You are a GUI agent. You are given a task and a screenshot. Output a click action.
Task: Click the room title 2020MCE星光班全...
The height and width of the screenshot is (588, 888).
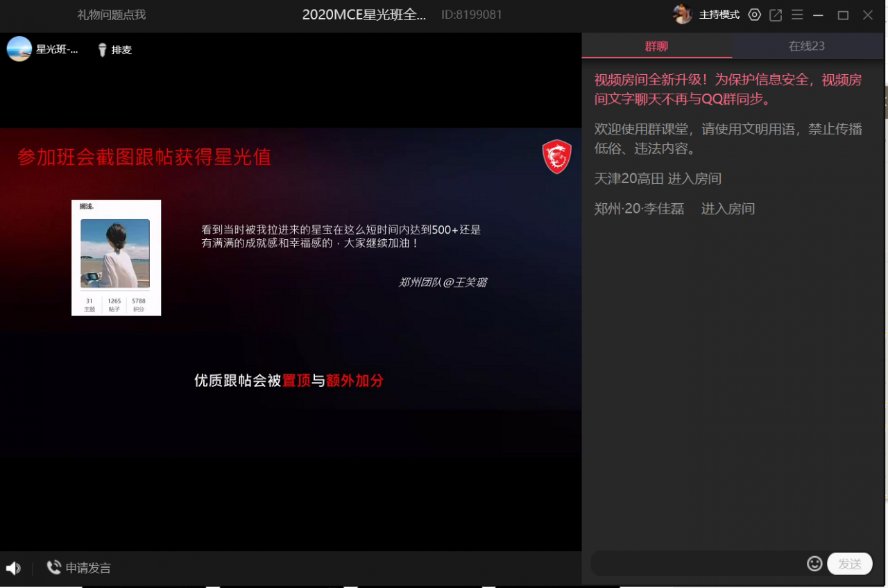[x=364, y=15]
